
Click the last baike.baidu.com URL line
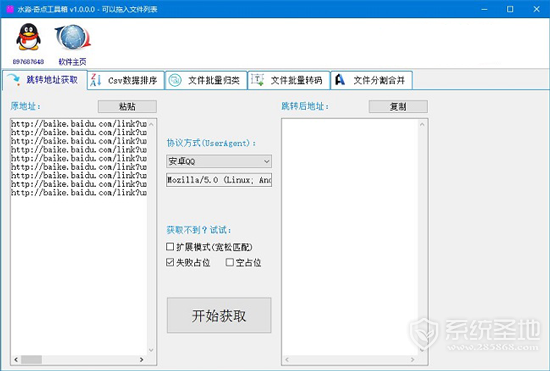tap(79, 193)
